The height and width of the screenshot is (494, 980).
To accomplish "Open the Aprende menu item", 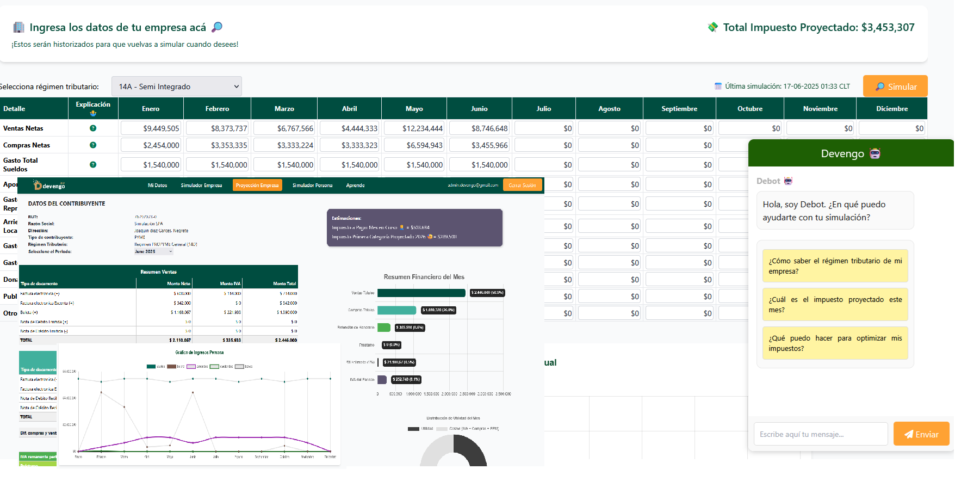I will [x=355, y=186].
